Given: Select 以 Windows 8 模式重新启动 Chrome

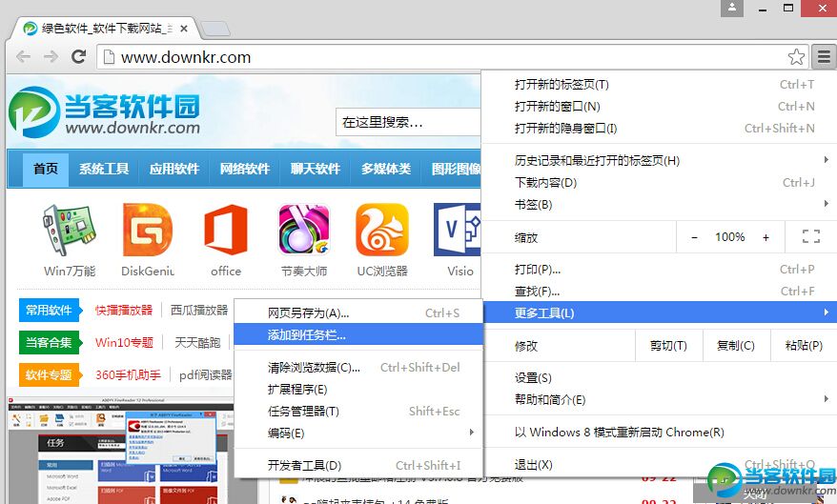Looking at the screenshot, I should click(659, 432).
